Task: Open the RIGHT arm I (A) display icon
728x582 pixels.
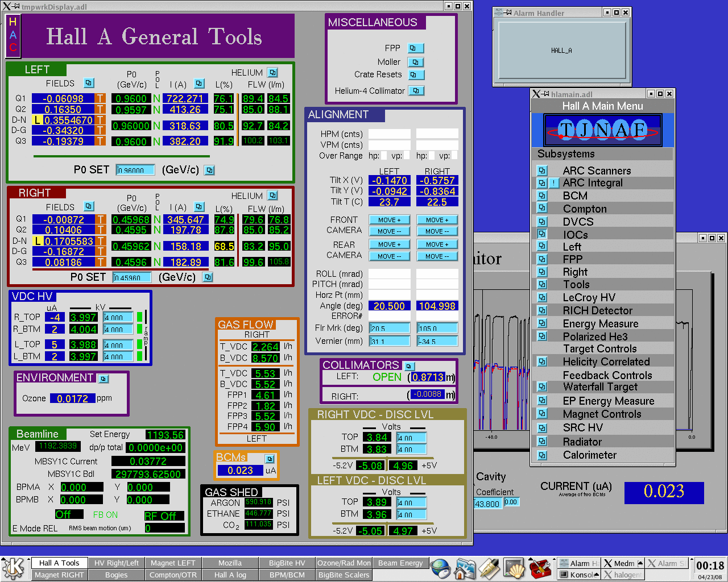Action: coord(199,207)
